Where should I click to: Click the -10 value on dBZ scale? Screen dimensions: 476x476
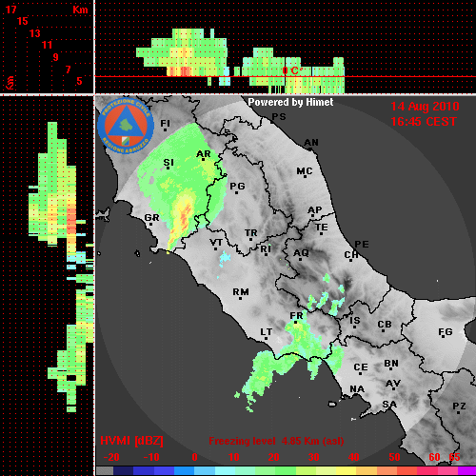point(151,457)
